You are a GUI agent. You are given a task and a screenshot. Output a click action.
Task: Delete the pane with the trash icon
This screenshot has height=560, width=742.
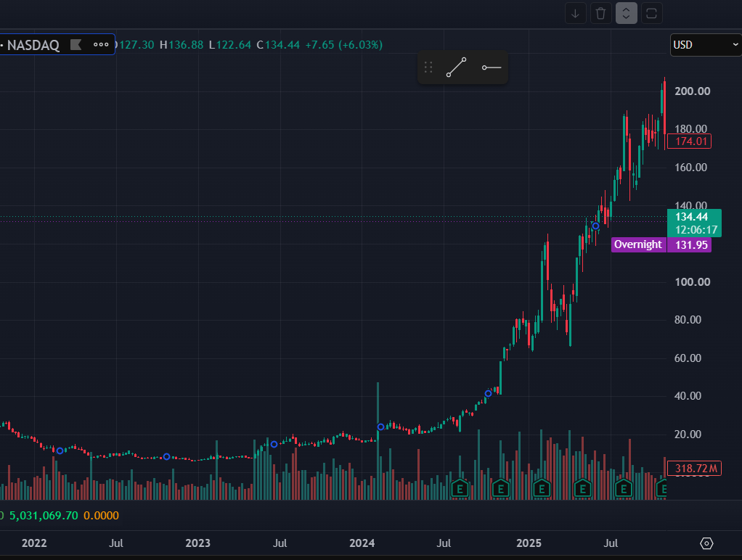tap(600, 13)
